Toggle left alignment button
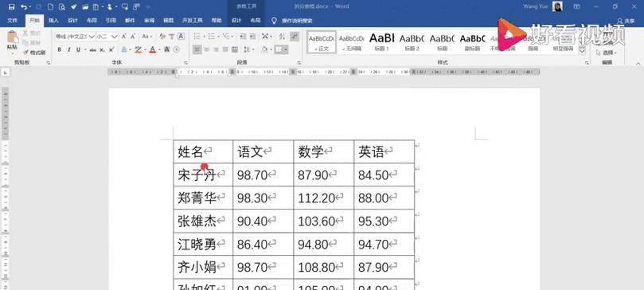 point(197,49)
